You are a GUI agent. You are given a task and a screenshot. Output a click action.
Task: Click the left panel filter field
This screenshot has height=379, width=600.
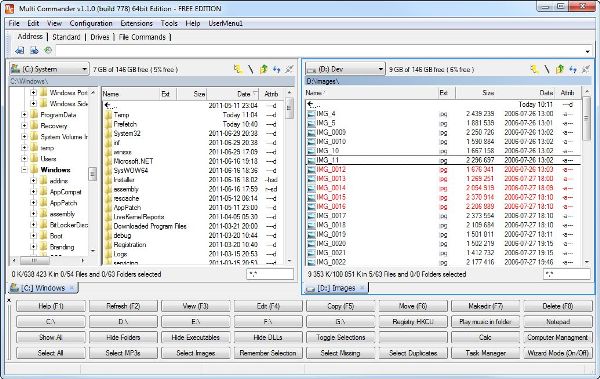tap(270, 274)
